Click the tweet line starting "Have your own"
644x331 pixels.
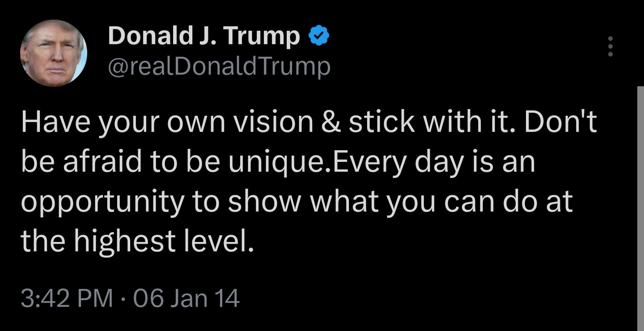pos(309,123)
